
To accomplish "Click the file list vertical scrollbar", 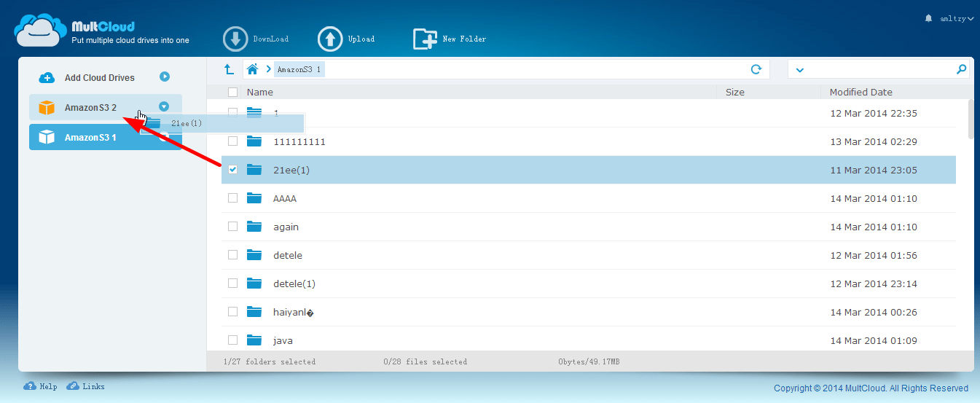I will coord(971,119).
